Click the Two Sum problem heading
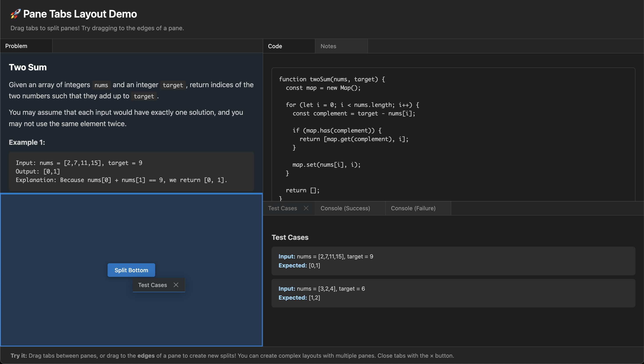The height and width of the screenshot is (364, 644). [28, 67]
